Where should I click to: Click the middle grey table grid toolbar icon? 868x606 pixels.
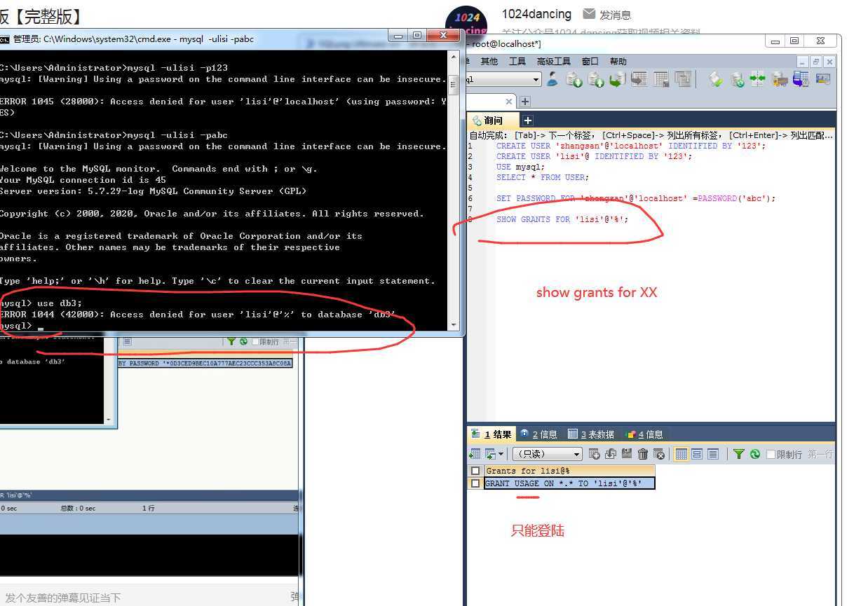pos(661,79)
